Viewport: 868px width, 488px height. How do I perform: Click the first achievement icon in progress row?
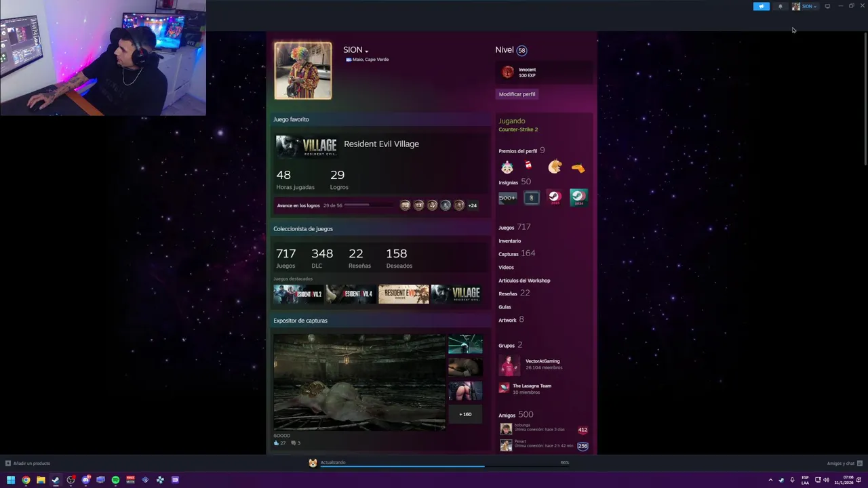click(405, 205)
